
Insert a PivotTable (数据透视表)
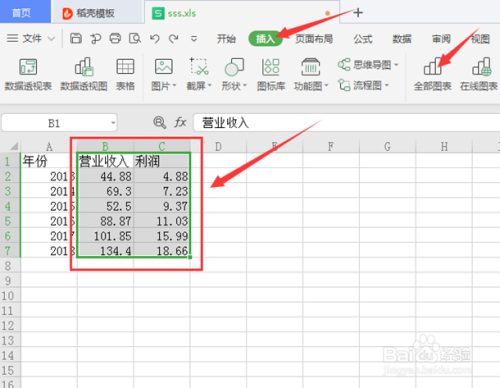[28, 75]
